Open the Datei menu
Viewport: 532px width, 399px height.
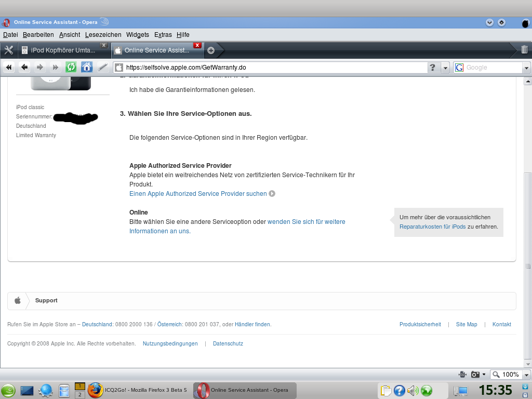point(10,35)
